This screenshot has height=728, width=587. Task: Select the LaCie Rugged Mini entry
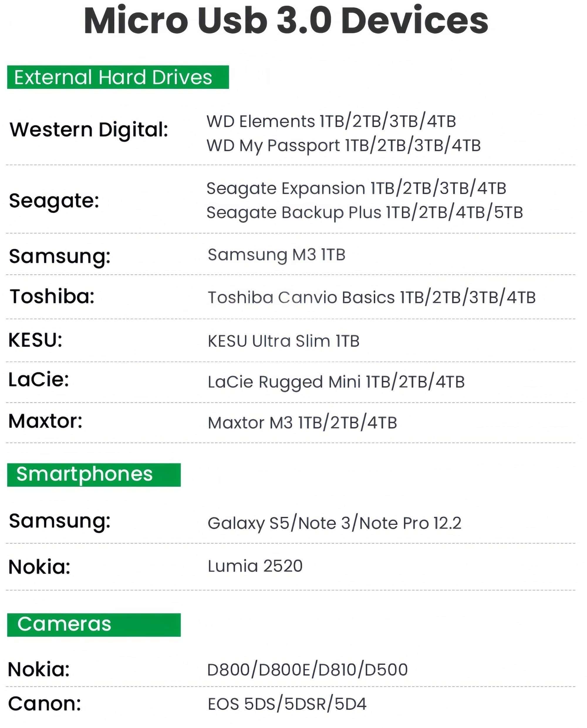(x=336, y=382)
